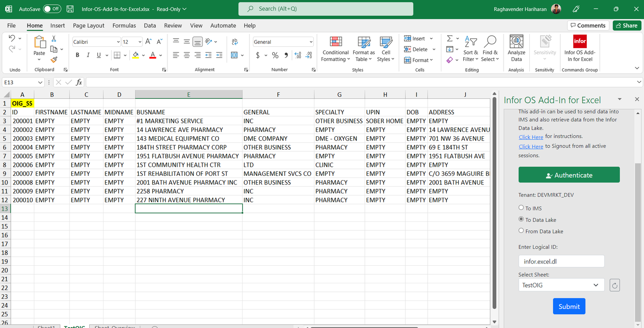Open Find & Select
The width and height of the screenshot is (644, 328).
click(x=490, y=49)
